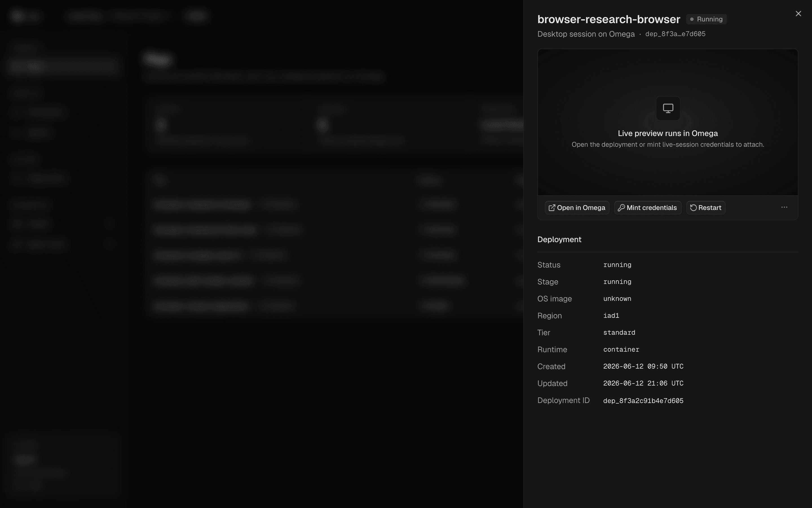This screenshot has height=508, width=812.
Task: Click the external-link icon on Open in Omega
Action: click(x=551, y=208)
